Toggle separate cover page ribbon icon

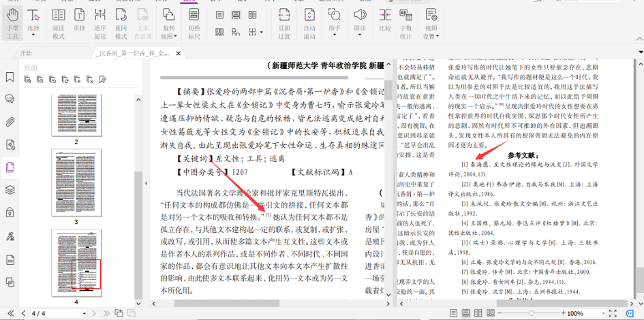(236, 32)
